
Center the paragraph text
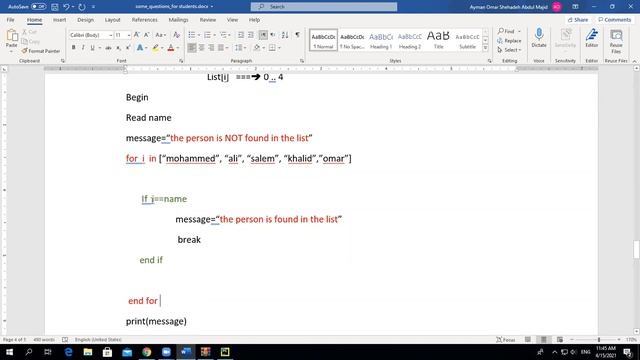(x=202, y=48)
